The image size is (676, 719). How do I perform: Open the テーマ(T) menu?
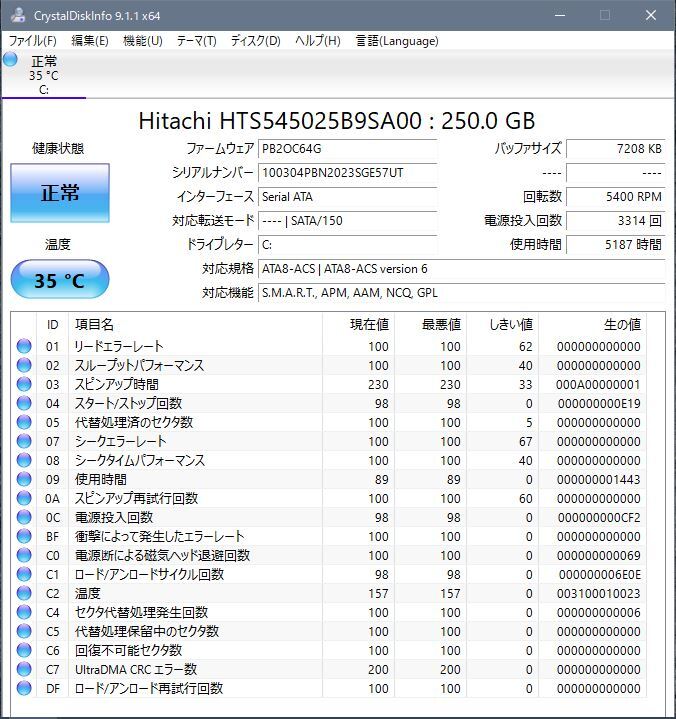coord(196,41)
